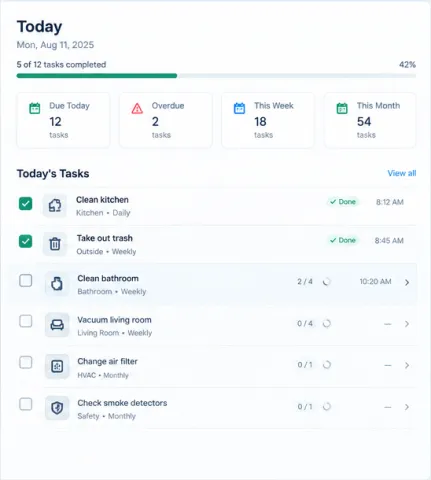Image resolution: width=431 pixels, height=480 pixels.
Task: Open the View all tasks link
Action: 402,173
